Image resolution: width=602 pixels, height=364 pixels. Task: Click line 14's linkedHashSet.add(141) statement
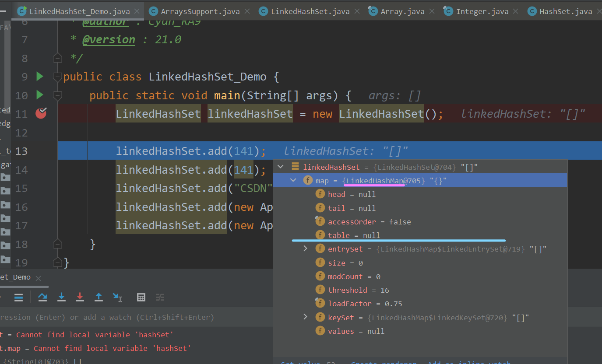(x=191, y=169)
